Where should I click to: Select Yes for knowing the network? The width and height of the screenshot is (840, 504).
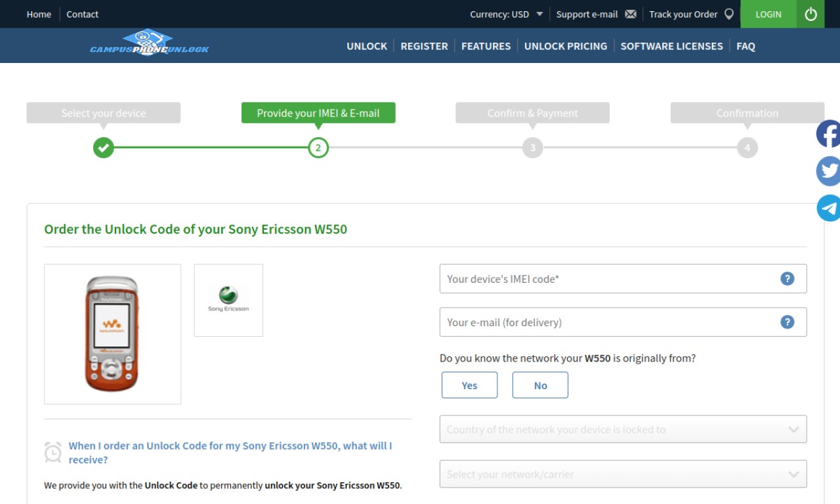point(469,385)
